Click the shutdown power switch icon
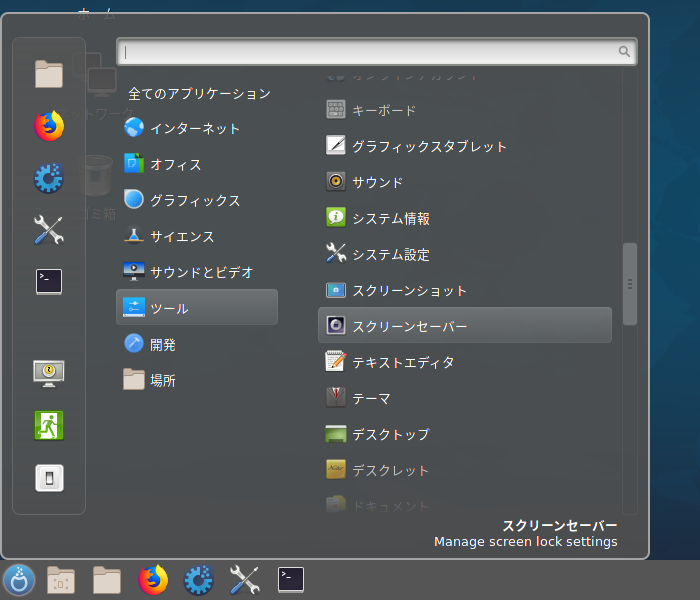The height and width of the screenshot is (600, 700). pos(49,478)
